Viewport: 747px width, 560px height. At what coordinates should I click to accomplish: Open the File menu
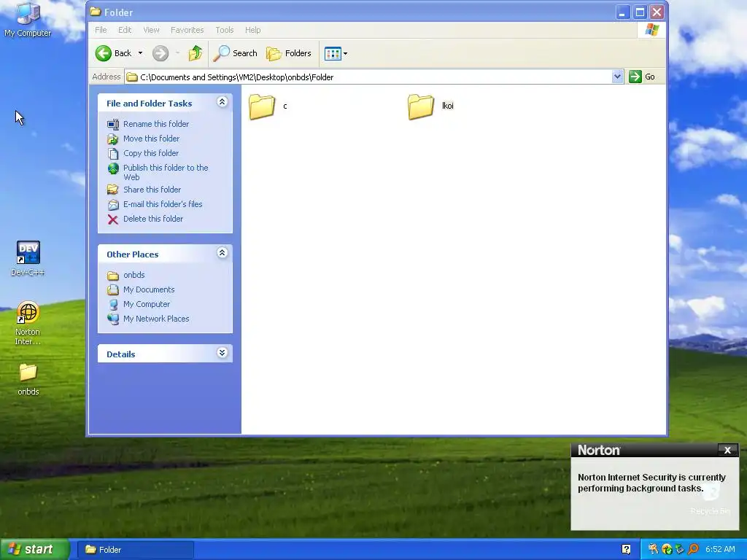pos(101,30)
